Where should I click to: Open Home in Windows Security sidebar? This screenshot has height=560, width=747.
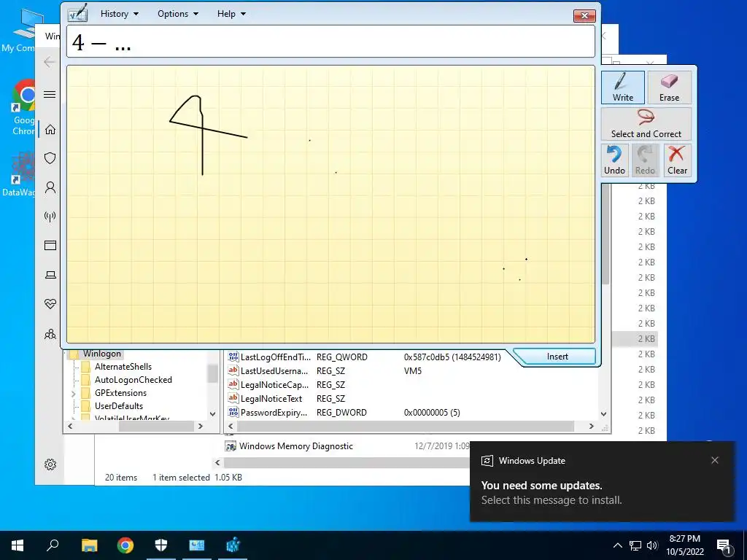click(x=50, y=130)
